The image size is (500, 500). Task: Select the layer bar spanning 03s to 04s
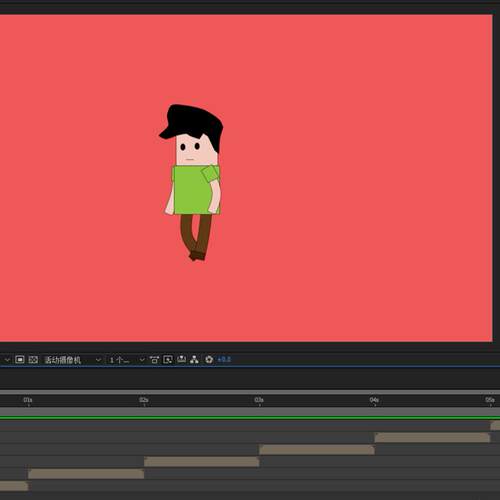tap(317, 450)
